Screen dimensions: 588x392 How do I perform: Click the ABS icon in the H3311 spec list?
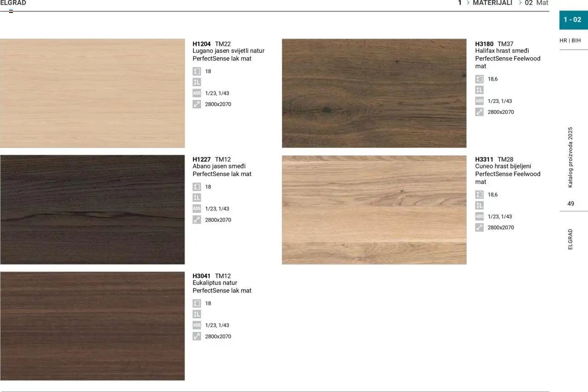click(x=479, y=216)
